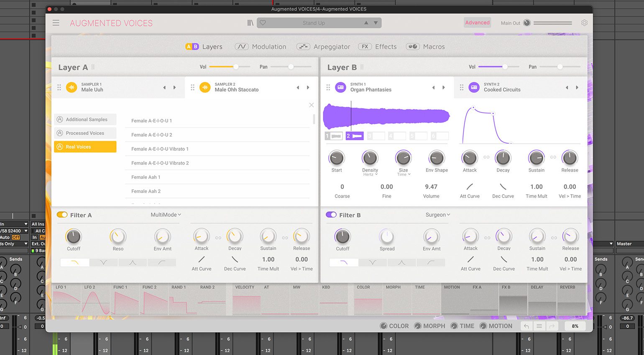This screenshot has height=355, width=644.
Task: Click Filter A Att Curve shape icon
Action: point(201,259)
